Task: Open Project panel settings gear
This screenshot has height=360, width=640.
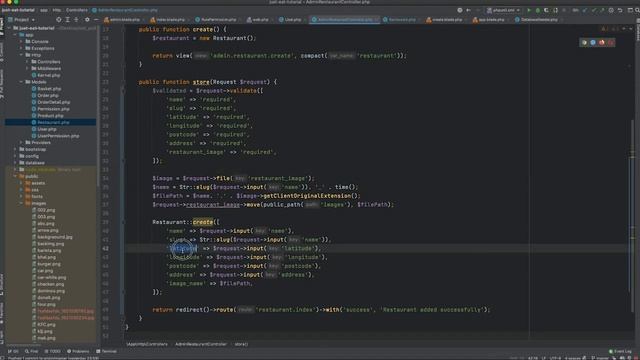Action: point(87,20)
